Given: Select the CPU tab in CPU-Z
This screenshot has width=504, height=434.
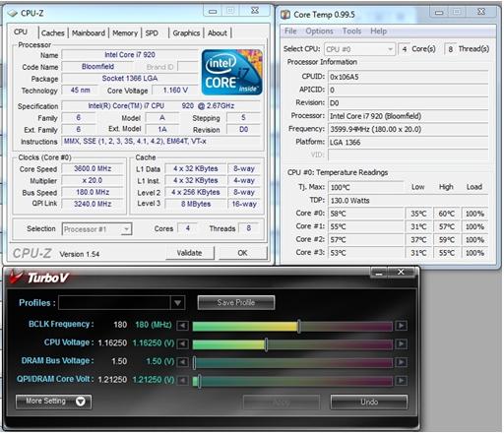Looking at the screenshot, I should [x=21, y=32].
